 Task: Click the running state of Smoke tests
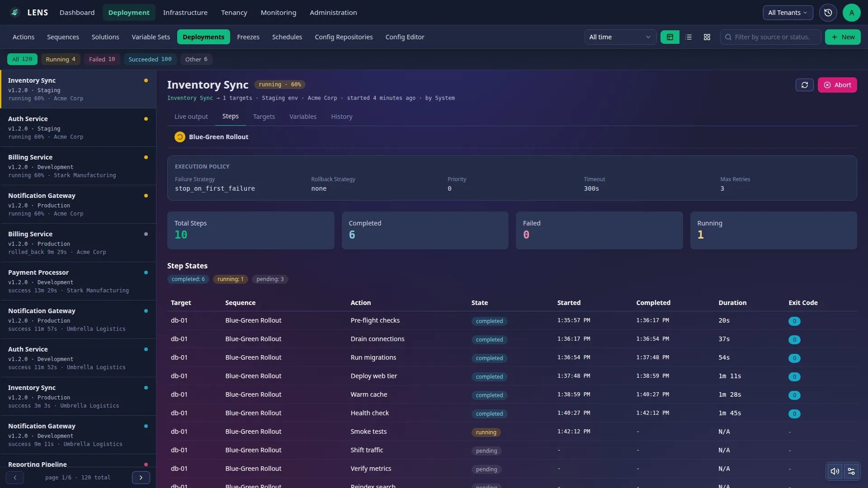[486, 432]
